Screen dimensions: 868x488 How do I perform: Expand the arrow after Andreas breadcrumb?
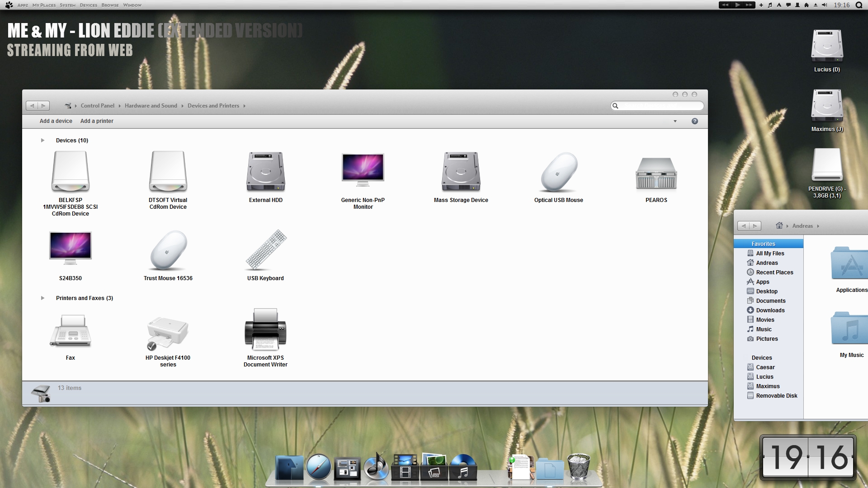coord(818,226)
